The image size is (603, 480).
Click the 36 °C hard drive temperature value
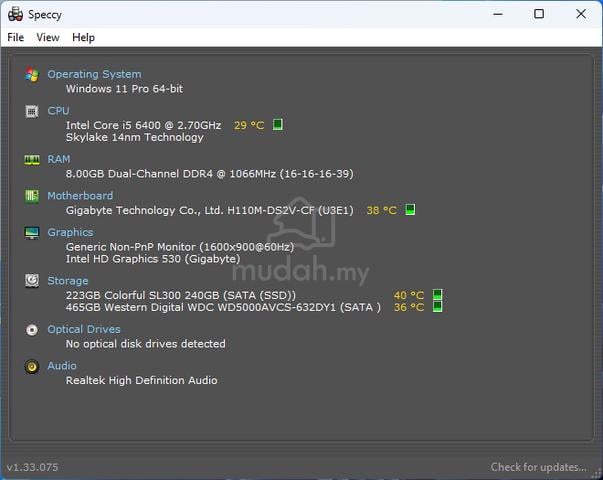(x=409, y=307)
